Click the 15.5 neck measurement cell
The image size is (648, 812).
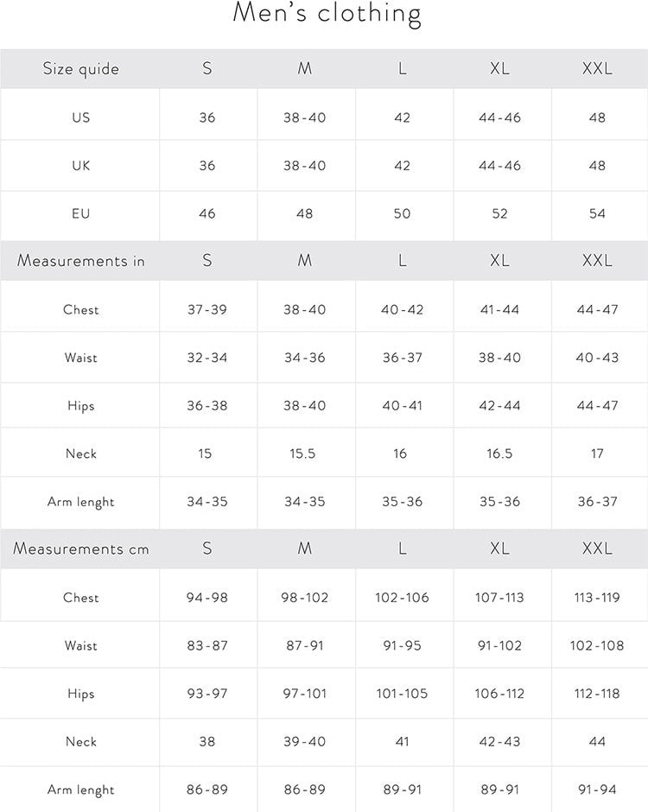pos(303,454)
